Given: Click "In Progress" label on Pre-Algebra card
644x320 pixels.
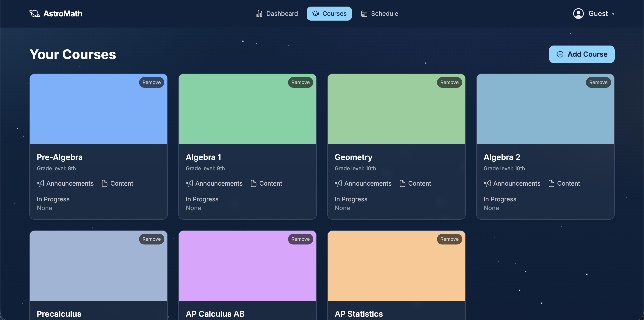Looking at the screenshot, I should [x=53, y=199].
